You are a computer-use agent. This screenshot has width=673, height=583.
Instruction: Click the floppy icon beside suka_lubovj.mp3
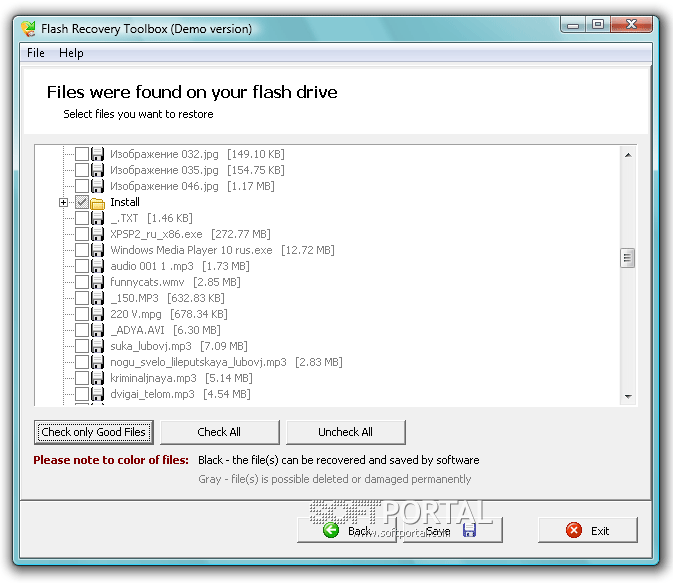pos(97,346)
